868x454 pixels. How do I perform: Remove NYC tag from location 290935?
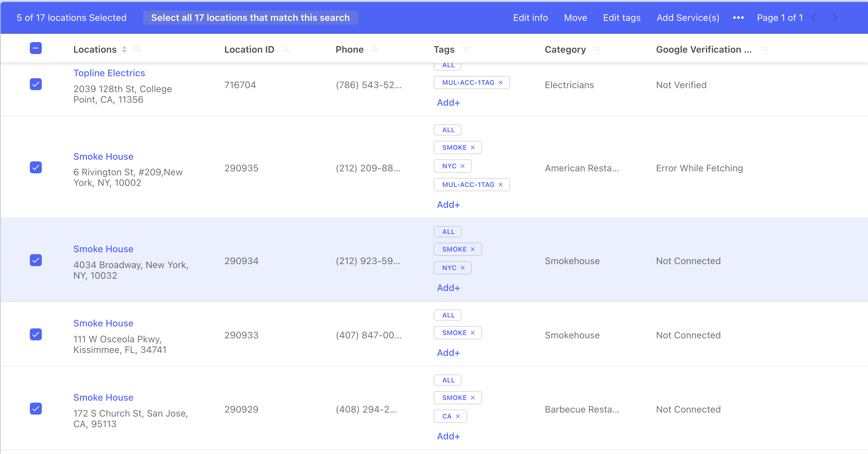[462, 166]
